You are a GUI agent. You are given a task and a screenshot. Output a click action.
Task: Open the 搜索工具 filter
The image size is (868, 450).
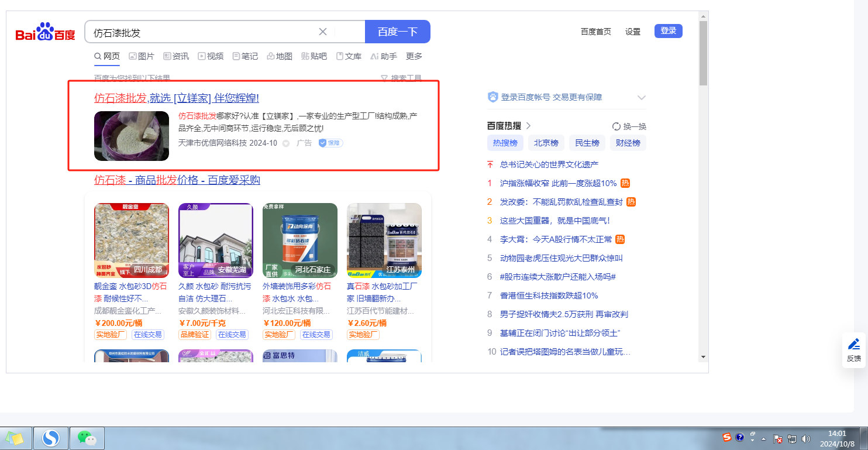click(401, 78)
